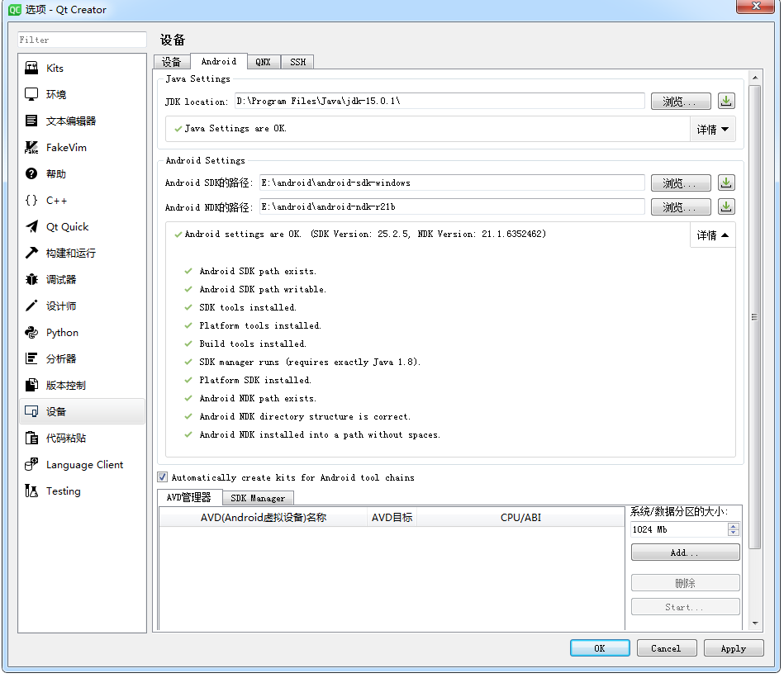Viewport: 784px width, 678px height.
Task: Open the AVD管理器 tab
Action: [x=189, y=498]
